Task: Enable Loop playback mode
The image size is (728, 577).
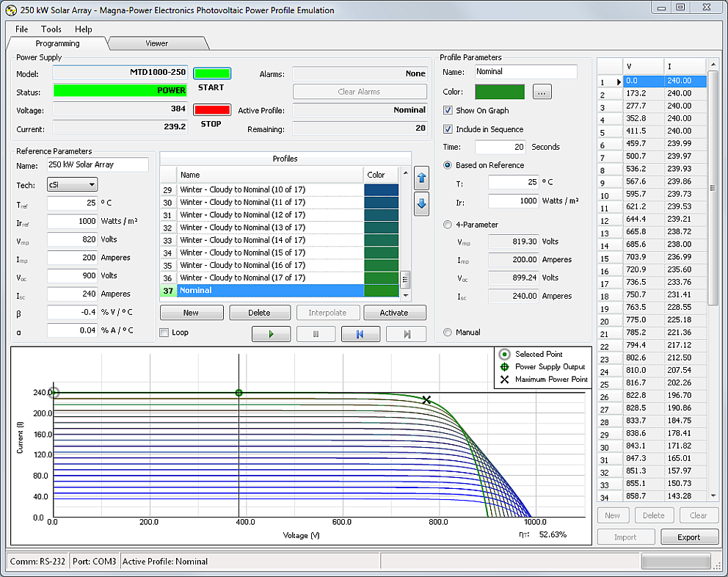Action: click(164, 333)
